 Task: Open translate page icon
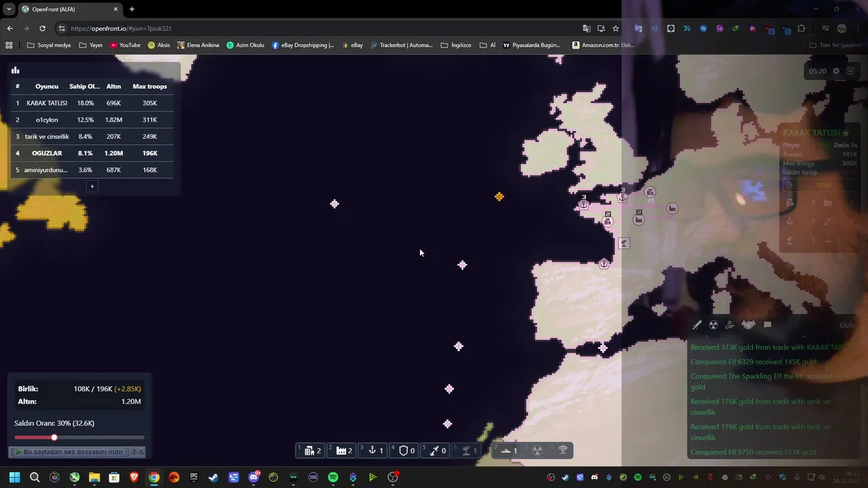click(587, 28)
